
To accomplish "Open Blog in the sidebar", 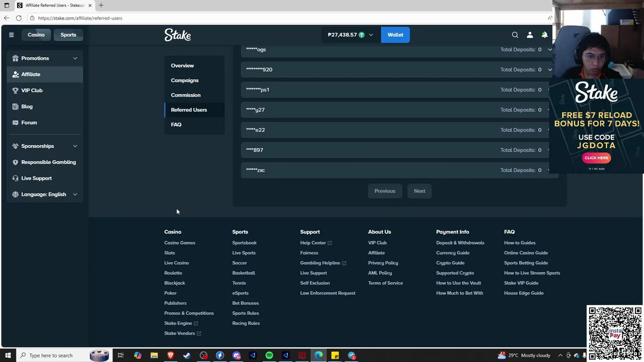I will pos(45,107).
